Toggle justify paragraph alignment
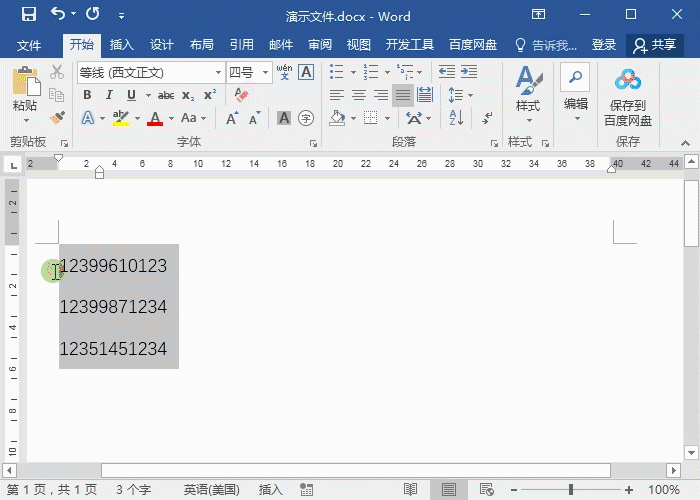This screenshot has height=500, width=700. 402,95
